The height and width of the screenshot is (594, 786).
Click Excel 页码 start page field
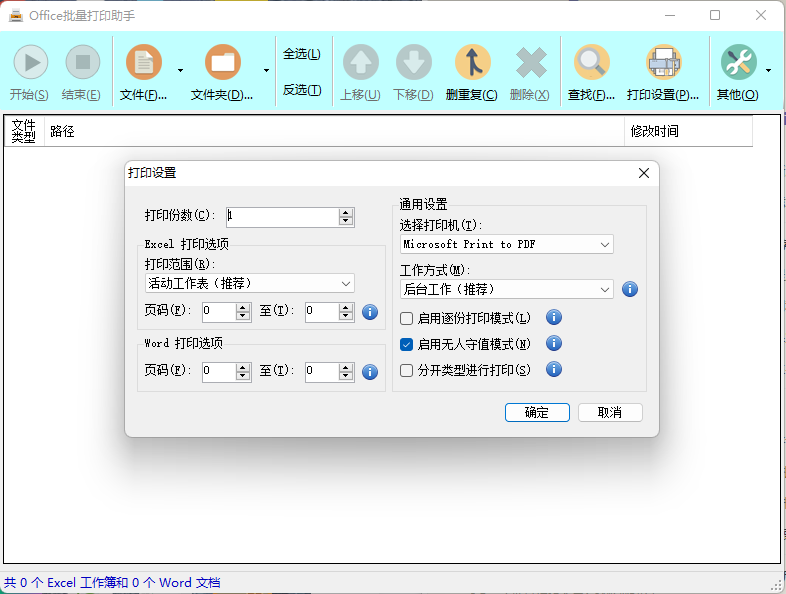click(219, 312)
